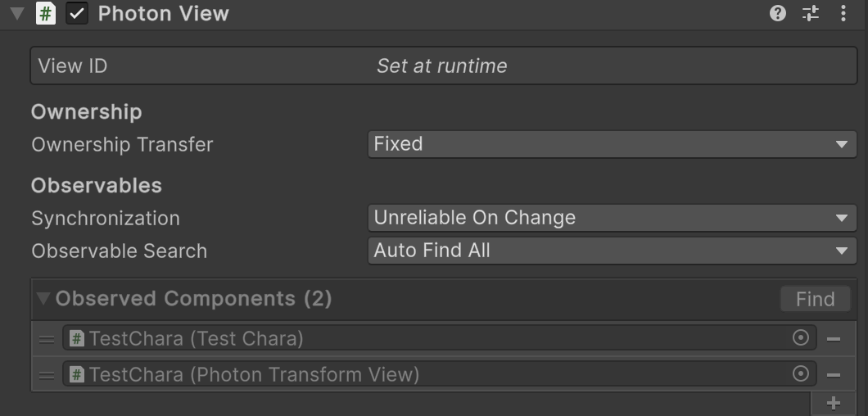Collapse the Photon View component foldout
The width and height of the screenshot is (868, 416).
[16, 14]
